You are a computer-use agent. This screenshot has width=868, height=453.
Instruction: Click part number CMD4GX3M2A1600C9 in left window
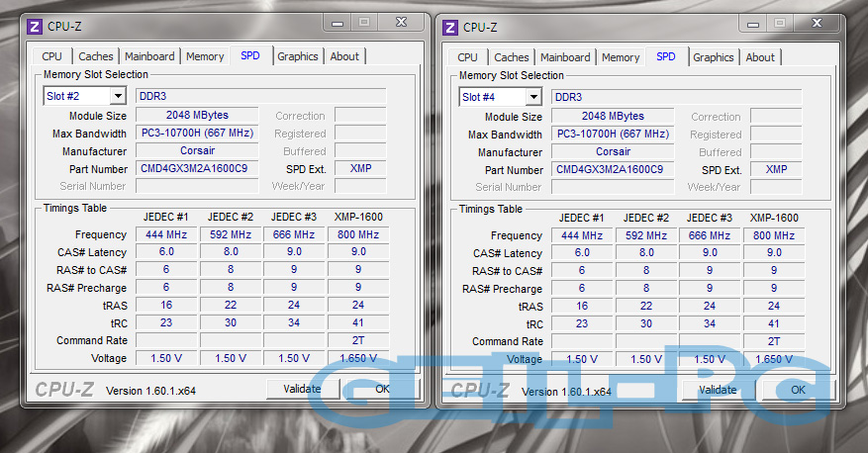pyautogui.click(x=197, y=168)
